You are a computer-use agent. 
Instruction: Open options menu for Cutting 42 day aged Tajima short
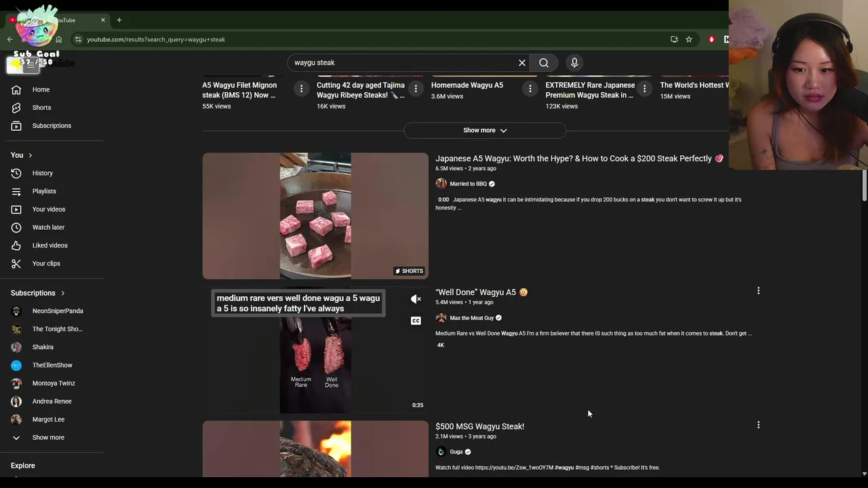coord(416,89)
